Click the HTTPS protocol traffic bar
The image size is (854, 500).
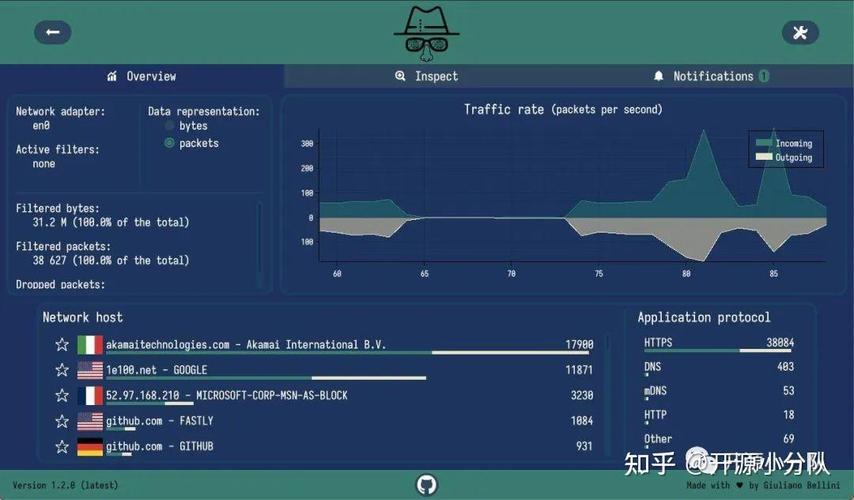(718, 350)
